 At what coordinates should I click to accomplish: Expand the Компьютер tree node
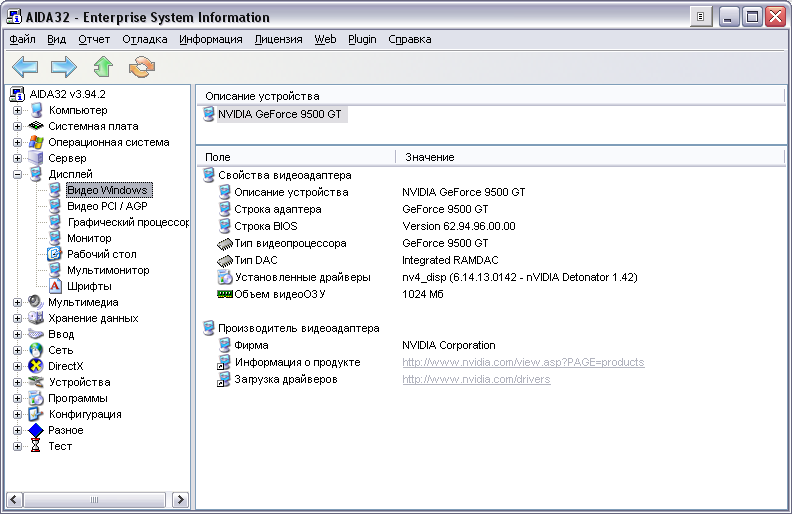coord(18,110)
